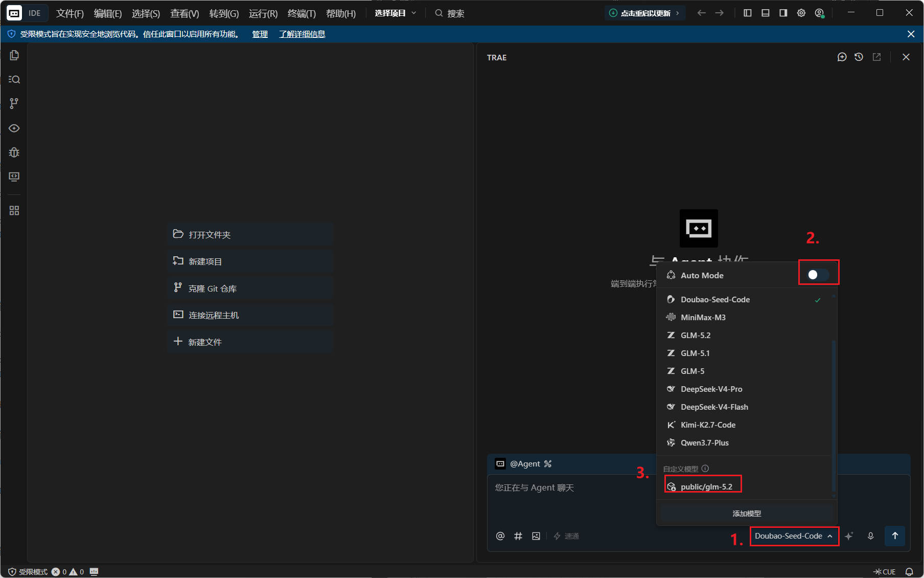This screenshot has width=924, height=578.
Task: Open the 终端(T) menu
Action: point(302,13)
